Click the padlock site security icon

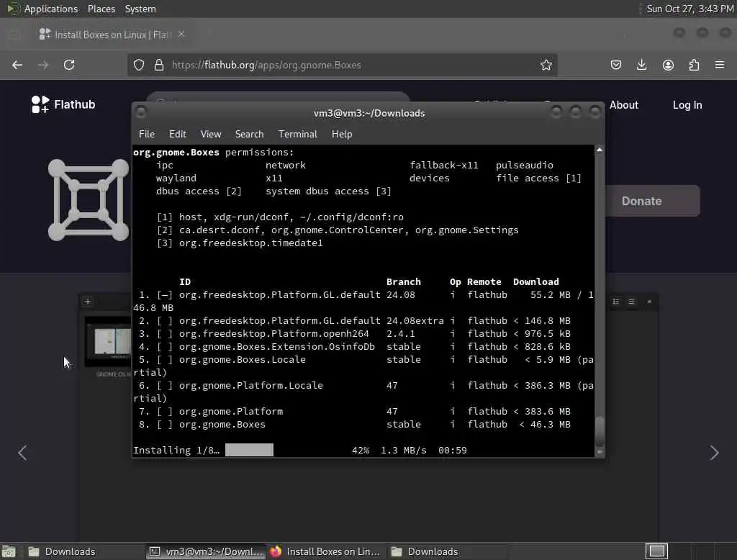tap(159, 65)
